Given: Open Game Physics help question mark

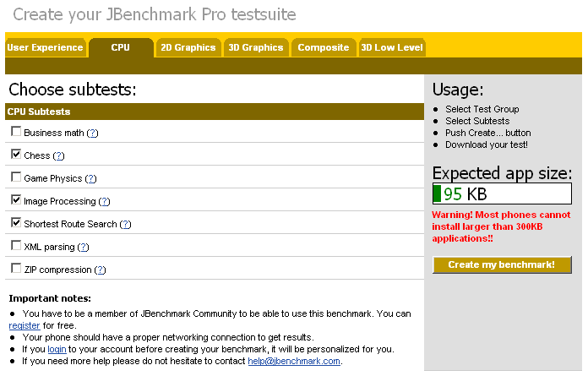Looking at the screenshot, I should (90, 179).
